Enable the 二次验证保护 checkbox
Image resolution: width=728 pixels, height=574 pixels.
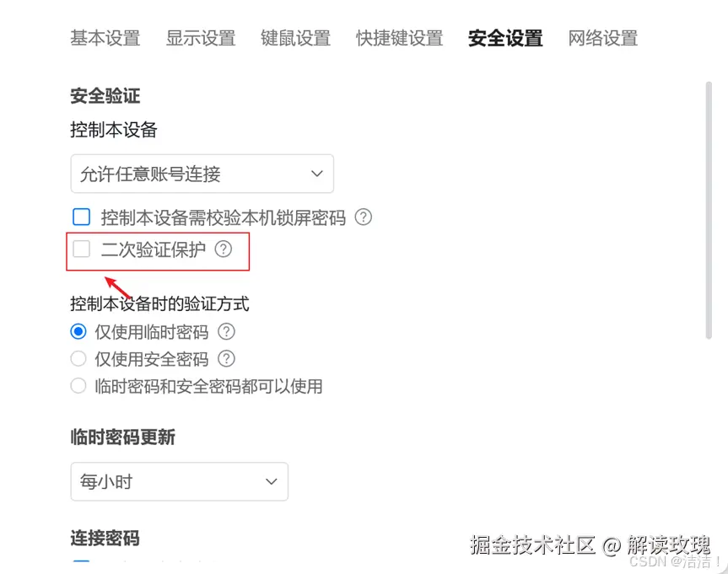pos(81,249)
